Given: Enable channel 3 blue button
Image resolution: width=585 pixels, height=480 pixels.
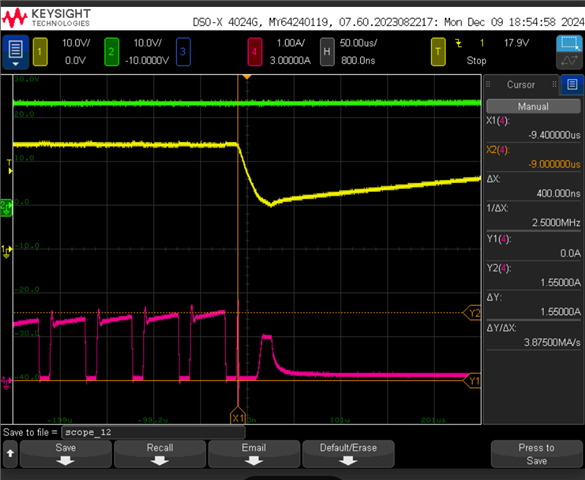Looking at the screenshot, I should [183, 52].
